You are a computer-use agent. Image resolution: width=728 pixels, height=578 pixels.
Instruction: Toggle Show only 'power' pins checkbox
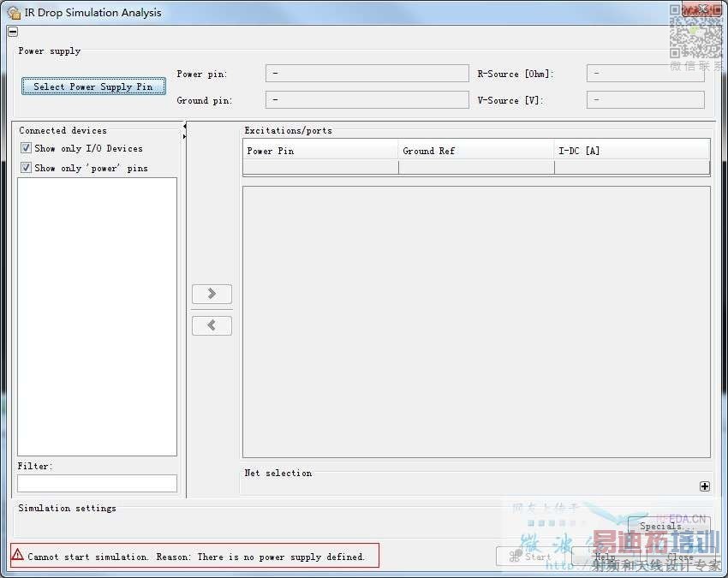(26, 168)
